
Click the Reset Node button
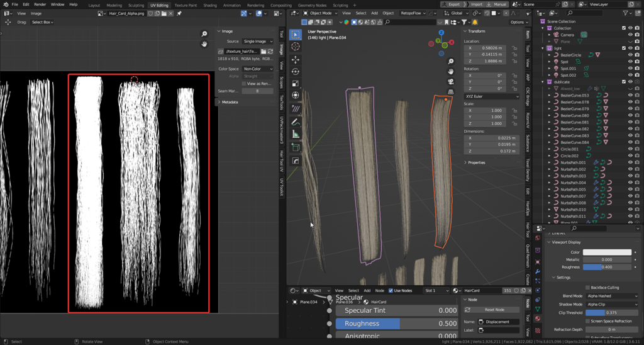(x=494, y=310)
